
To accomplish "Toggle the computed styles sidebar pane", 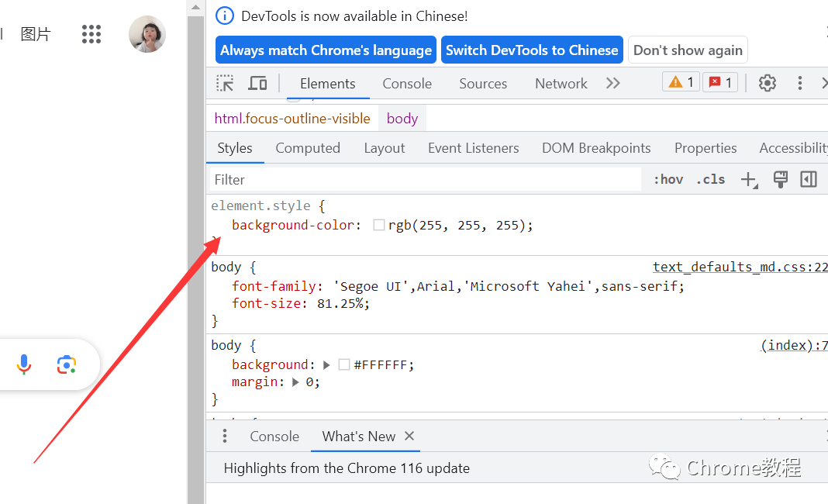I will pyautogui.click(x=809, y=179).
